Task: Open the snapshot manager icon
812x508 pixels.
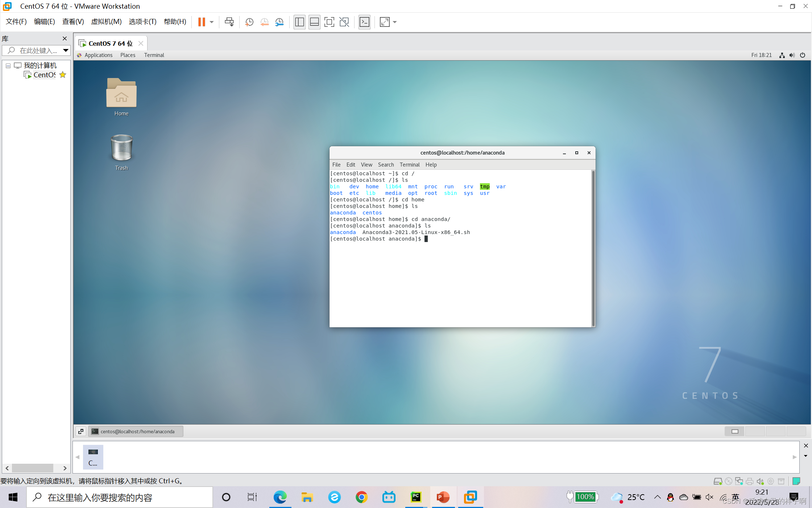Action: (279, 22)
